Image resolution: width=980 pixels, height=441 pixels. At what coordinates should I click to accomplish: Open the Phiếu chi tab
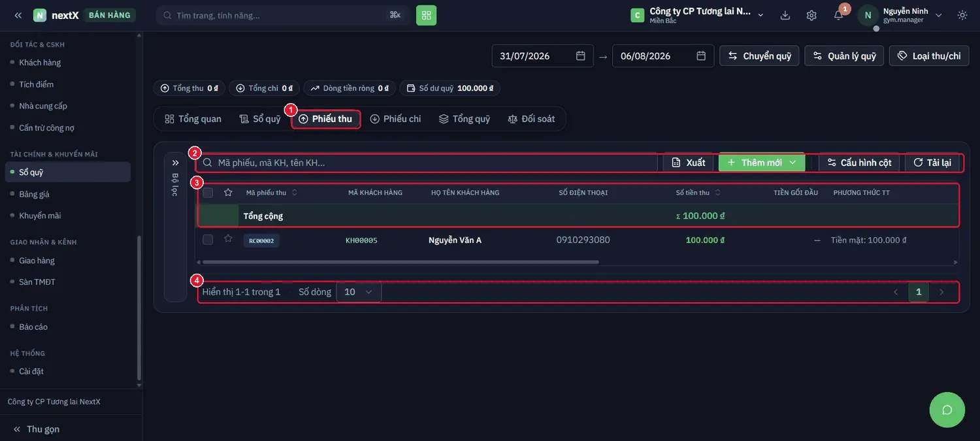(396, 119)
